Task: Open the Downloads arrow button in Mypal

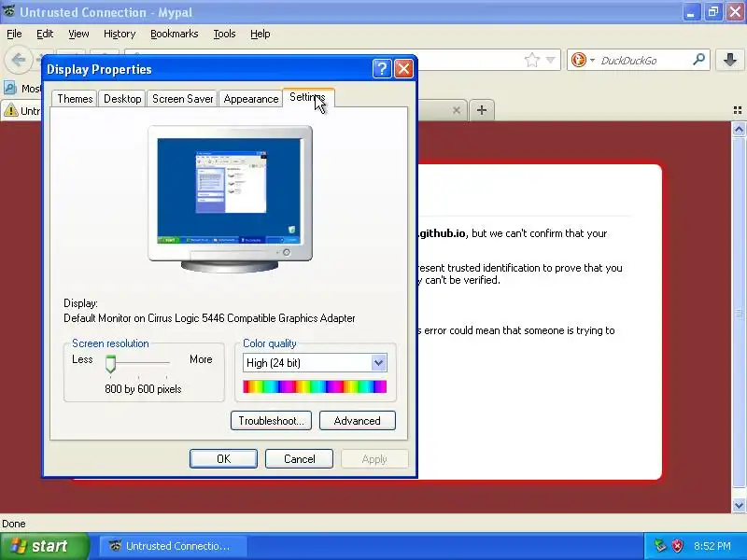Action: click(x=730, y=60)
